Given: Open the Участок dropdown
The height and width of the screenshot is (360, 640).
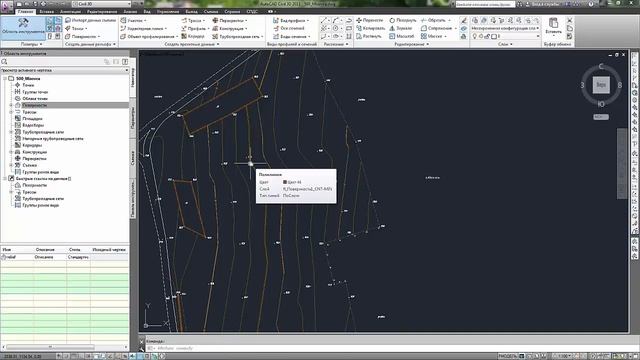Looking at the screenshot, I should 133,20.
